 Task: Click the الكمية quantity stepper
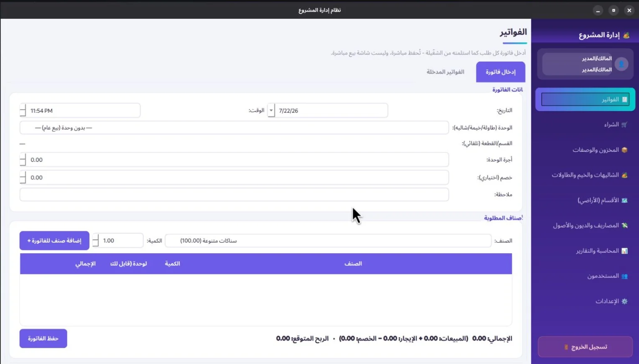pos(96,240)
